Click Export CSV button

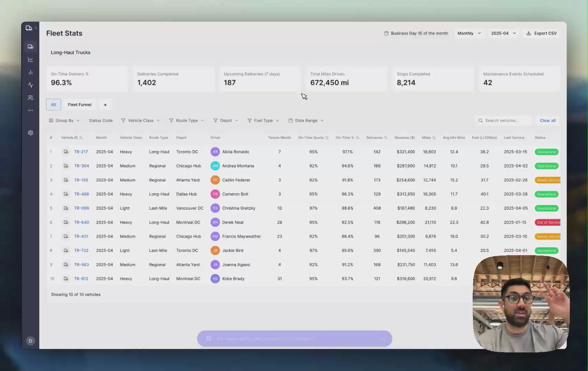click(x=542, y=33)
